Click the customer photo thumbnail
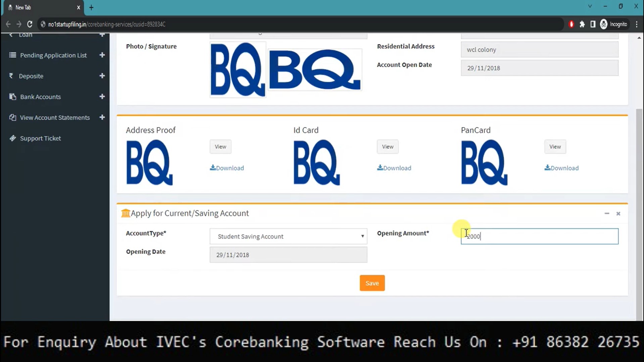 click(238, 70)
